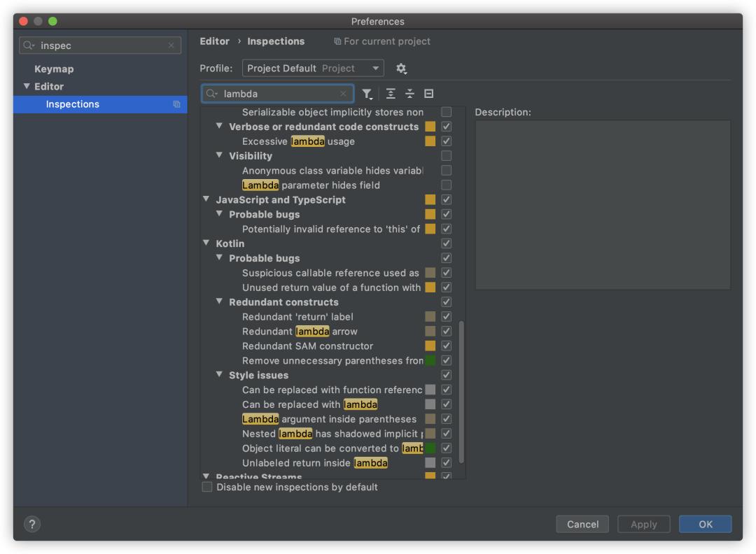Toggle Disable new inspections by default
Viewport: 756px width, 554px height.
pos(207,487)
